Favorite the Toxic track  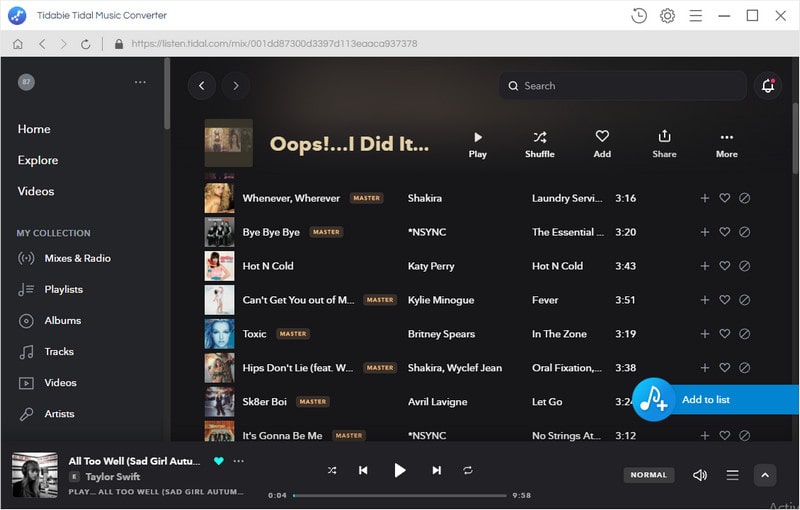[x=724, y=334]
